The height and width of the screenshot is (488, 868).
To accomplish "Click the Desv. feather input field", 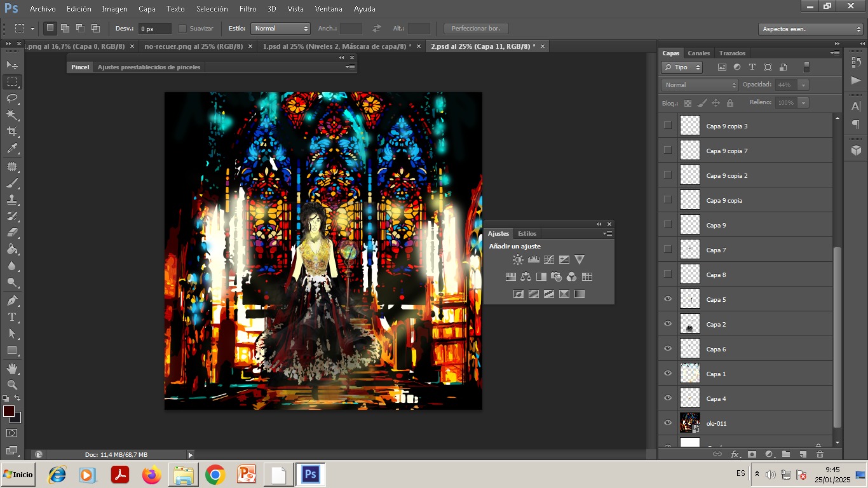I will (155, 29).
